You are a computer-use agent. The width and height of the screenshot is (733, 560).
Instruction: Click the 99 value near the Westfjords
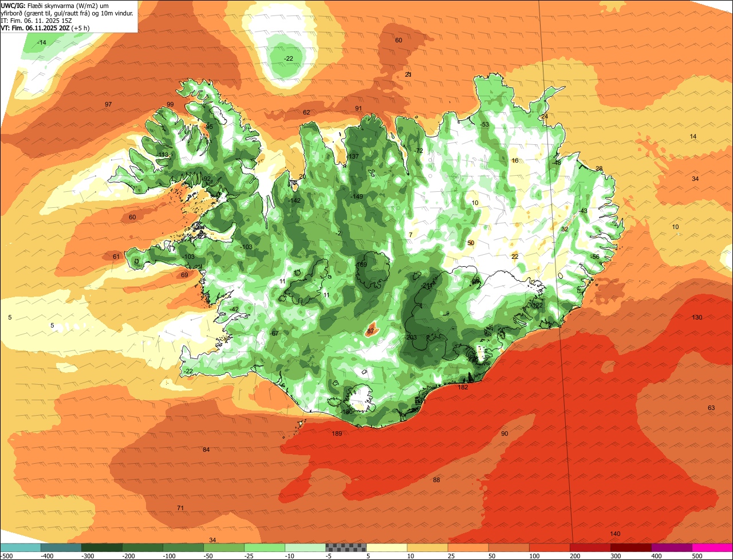coord(170,104)
